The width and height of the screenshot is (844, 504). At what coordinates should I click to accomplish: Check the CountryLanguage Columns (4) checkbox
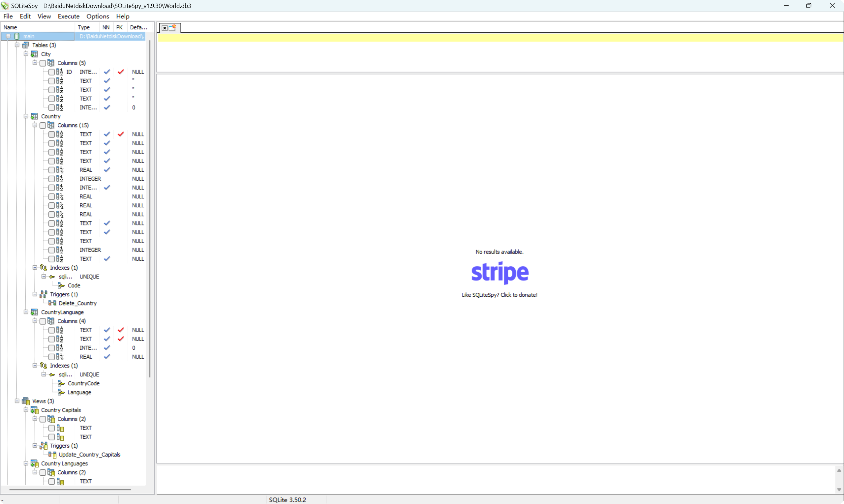tap(43, 321)
